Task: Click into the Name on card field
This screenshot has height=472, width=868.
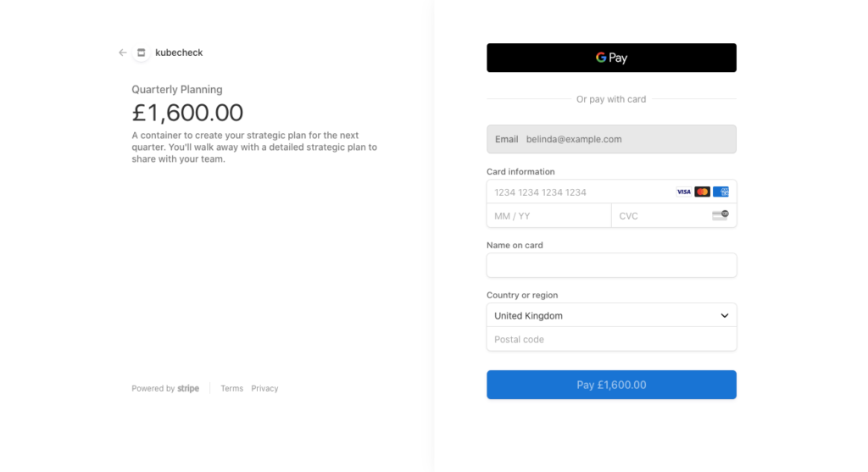Action: click(x=611, y=265)
